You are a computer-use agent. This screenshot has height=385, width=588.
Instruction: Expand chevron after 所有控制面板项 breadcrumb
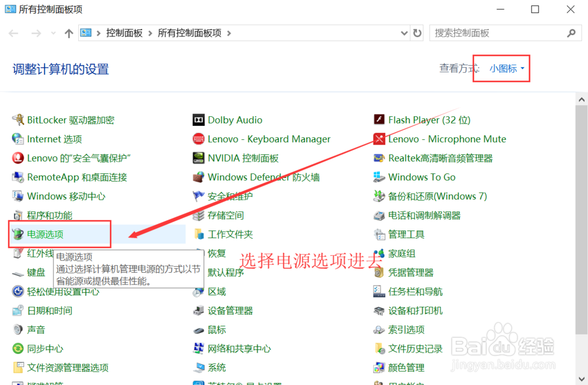coord(229,34)
